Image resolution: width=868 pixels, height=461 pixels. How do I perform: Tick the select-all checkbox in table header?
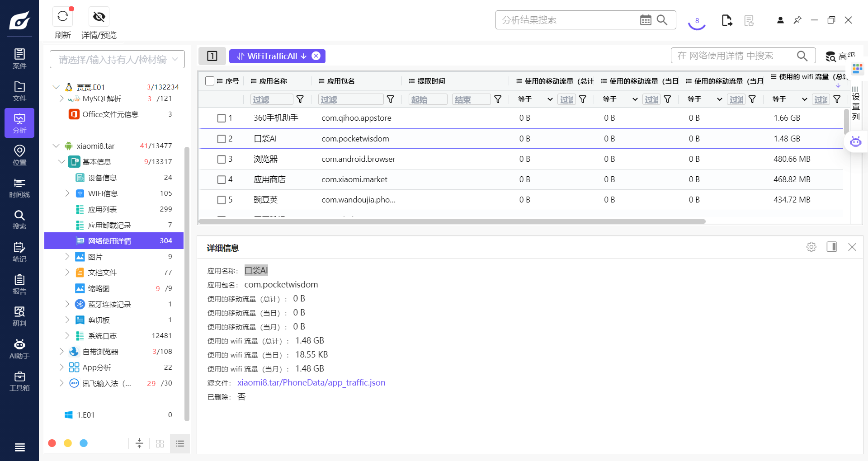pyautogui.click(x=210, y=81)
